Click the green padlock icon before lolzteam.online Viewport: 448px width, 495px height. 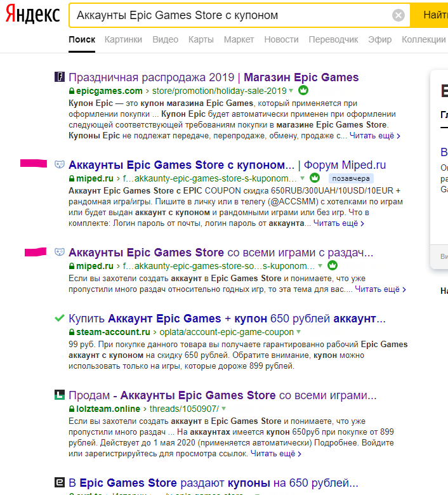[72, 409]
